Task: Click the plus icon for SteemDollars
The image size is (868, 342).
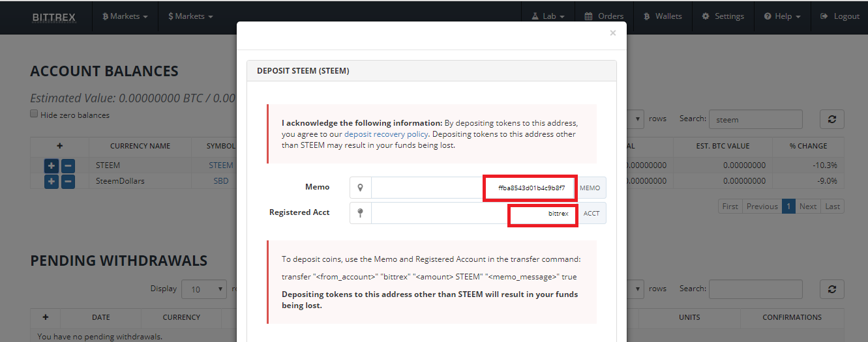Action: pyautogui.click(x=52, y=181)
